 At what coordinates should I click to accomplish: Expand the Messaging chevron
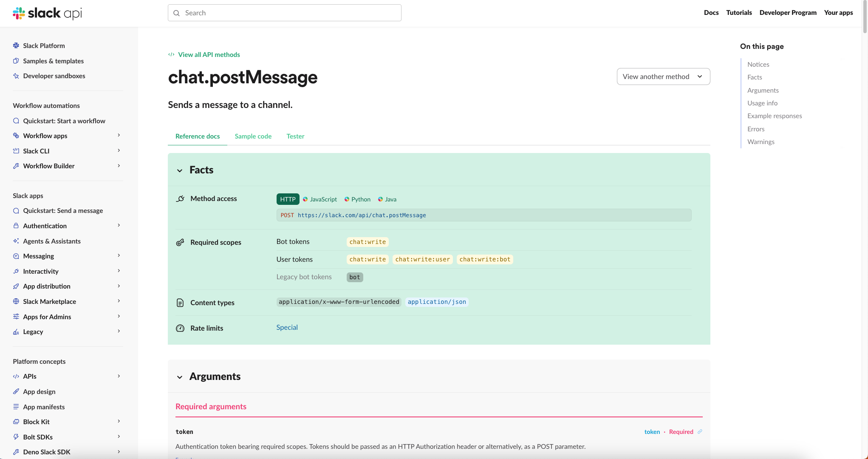119,255
